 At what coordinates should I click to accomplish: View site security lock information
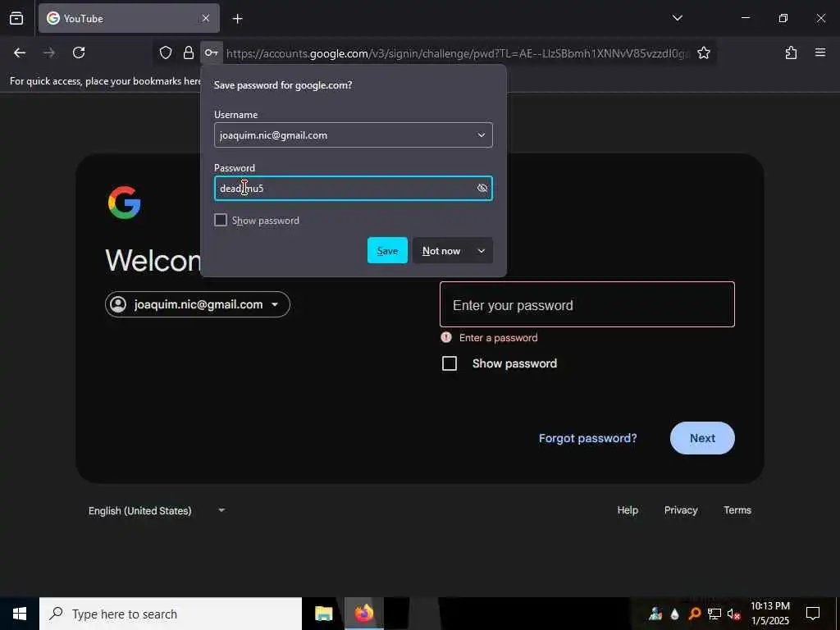coord(189,52)
